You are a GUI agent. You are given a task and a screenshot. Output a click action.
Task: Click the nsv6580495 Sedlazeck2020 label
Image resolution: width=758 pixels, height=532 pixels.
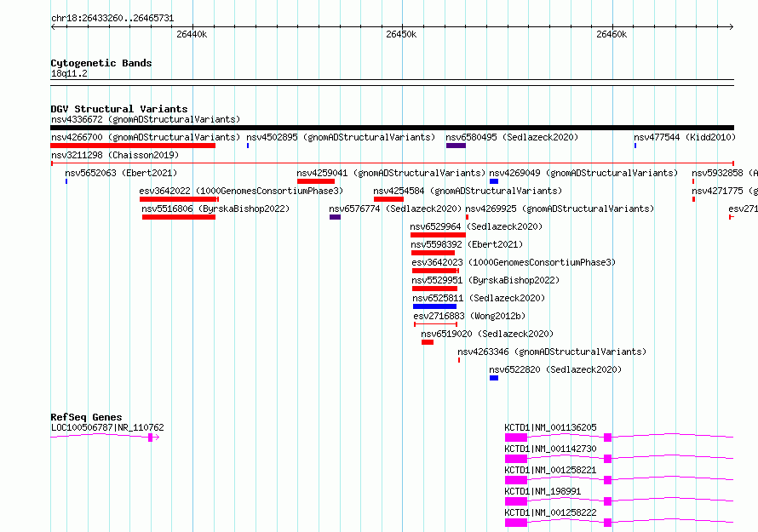coord(512,137)
